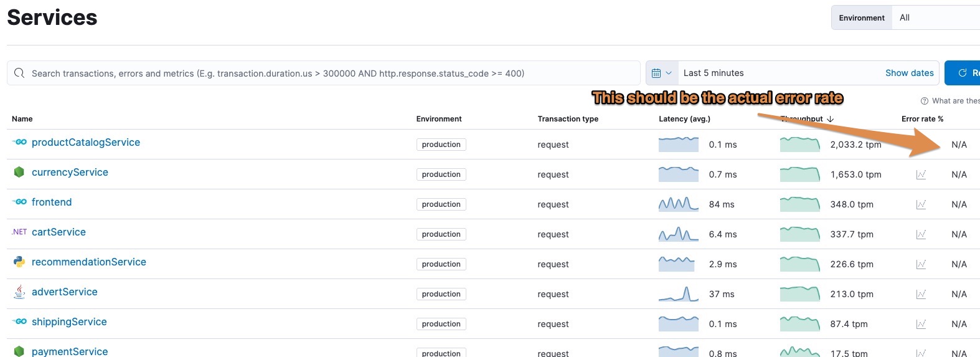This screenshot has width=980, height=357.
Task: Click the Go icon beside productCatalogService
Action: [20, 142]
